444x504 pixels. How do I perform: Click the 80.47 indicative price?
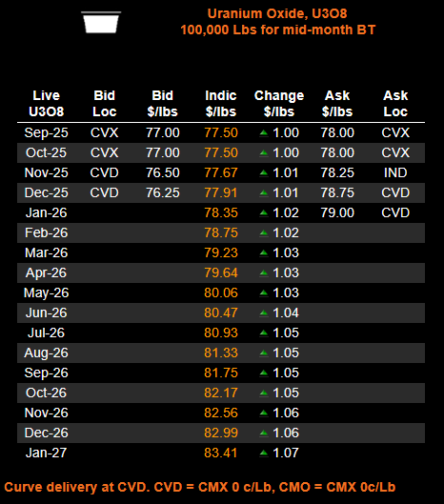point(221,312)
